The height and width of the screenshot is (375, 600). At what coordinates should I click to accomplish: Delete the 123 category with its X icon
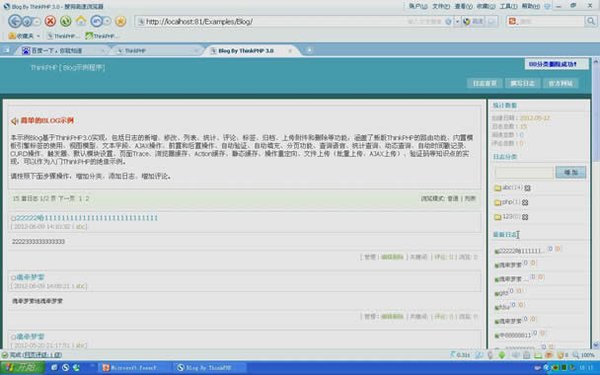click(525, 217)
